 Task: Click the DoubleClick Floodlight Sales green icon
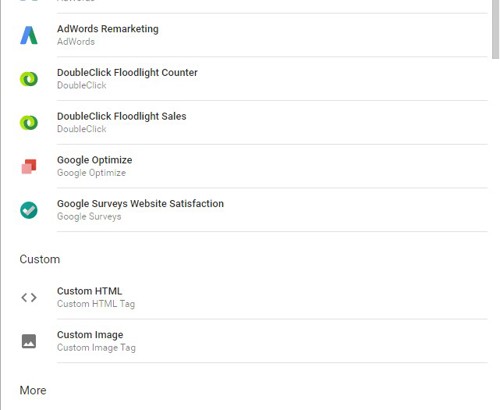pos(29,123)
